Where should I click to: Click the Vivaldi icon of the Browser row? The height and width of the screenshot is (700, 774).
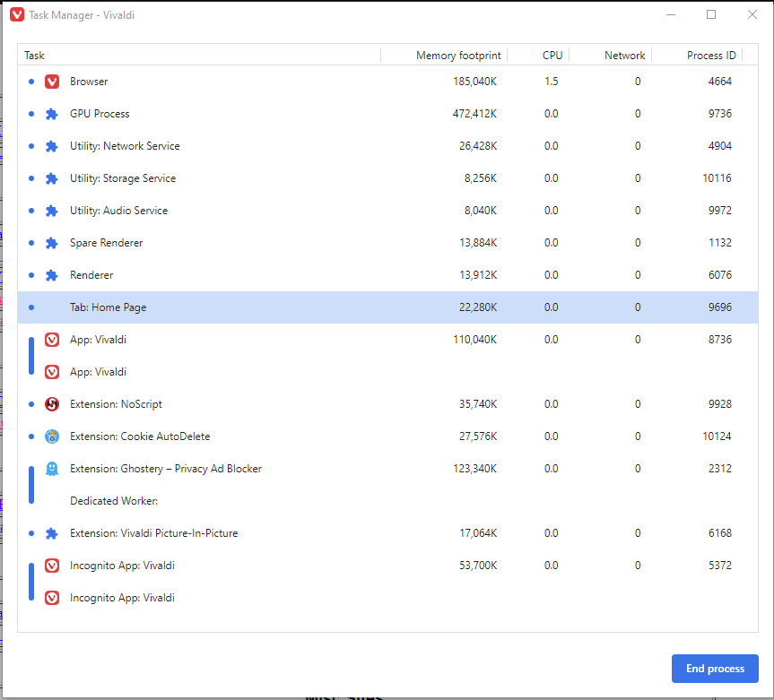[52, 82]
